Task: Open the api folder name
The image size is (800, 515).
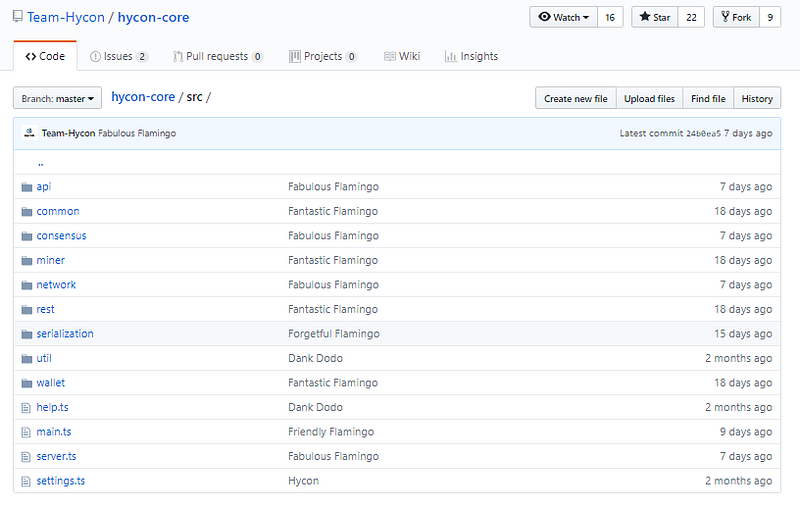Action: pyautogui.click(x=44, y=187)
